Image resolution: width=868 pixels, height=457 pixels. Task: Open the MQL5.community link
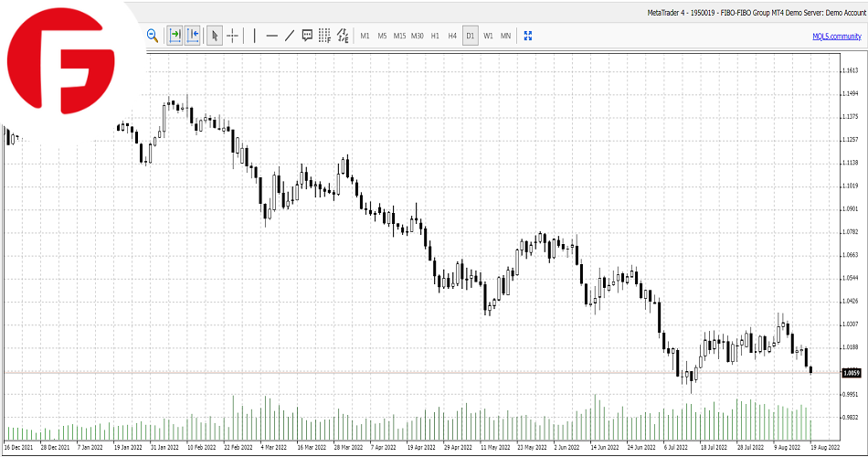coord(837,37)
